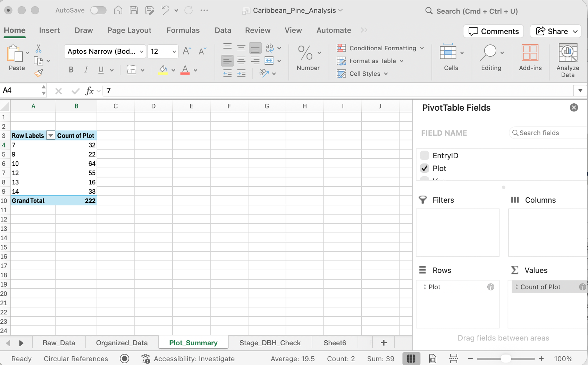Viewport: 588px width, 365px height.
Task: Switch to Page Break Preview in status bar
Action: click(x=453, y=358)
